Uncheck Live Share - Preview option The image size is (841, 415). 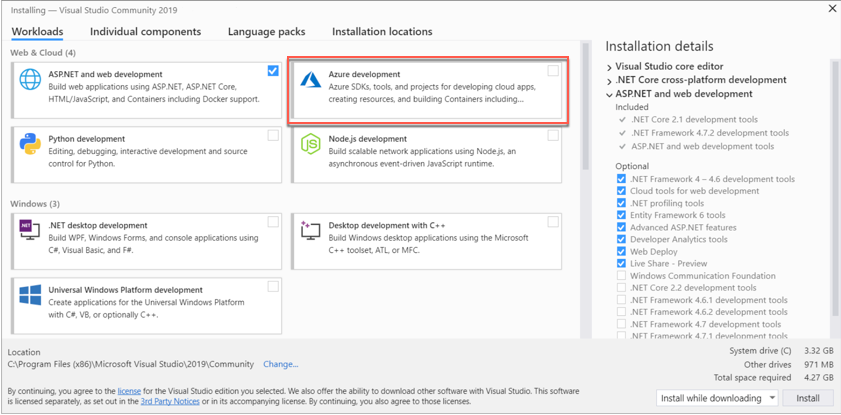coord(621,263)
